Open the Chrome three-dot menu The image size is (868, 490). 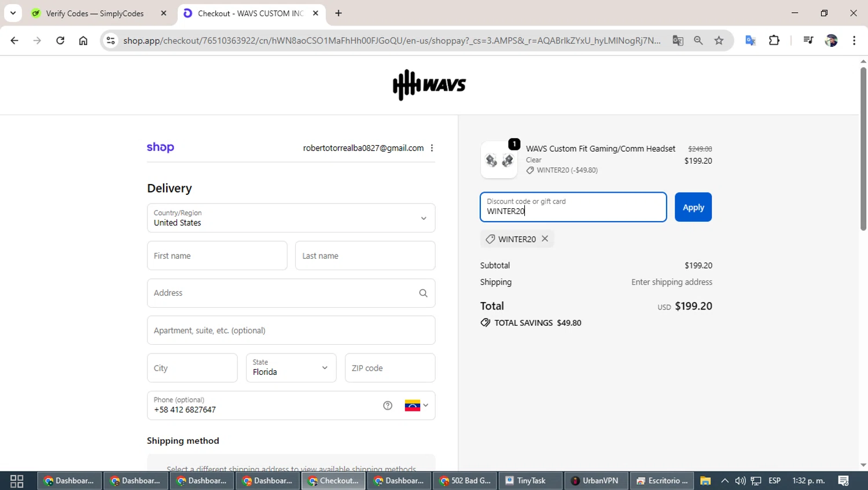[854, 40]
